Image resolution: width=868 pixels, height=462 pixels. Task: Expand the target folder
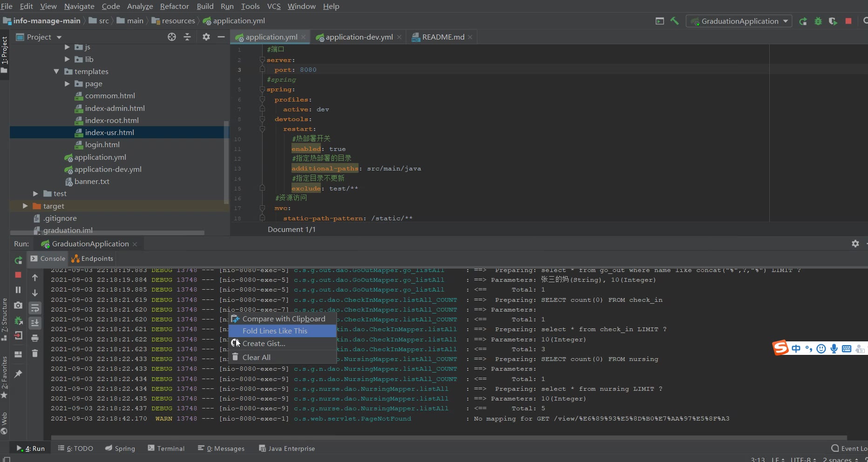(25, 206)
